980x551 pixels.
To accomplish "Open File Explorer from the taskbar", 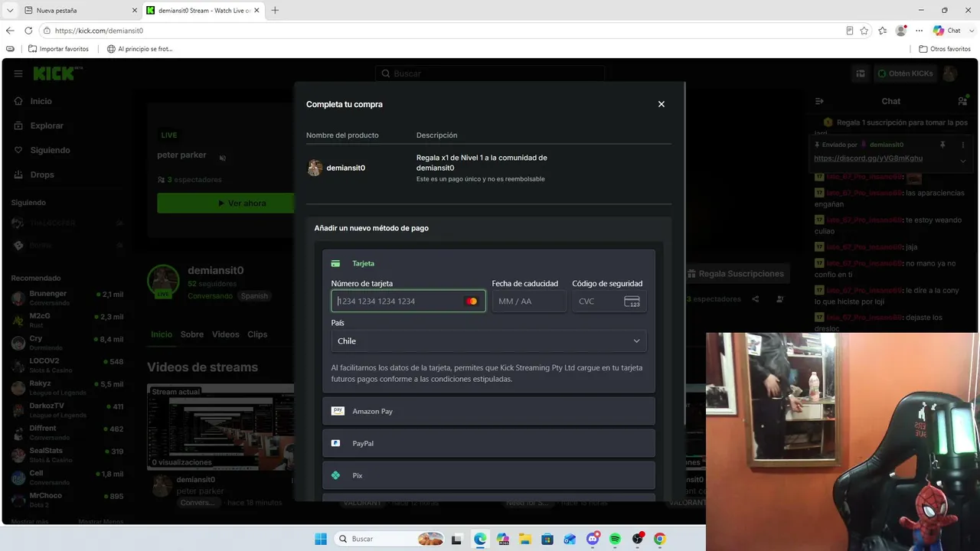I will click(x=524, y=539).
